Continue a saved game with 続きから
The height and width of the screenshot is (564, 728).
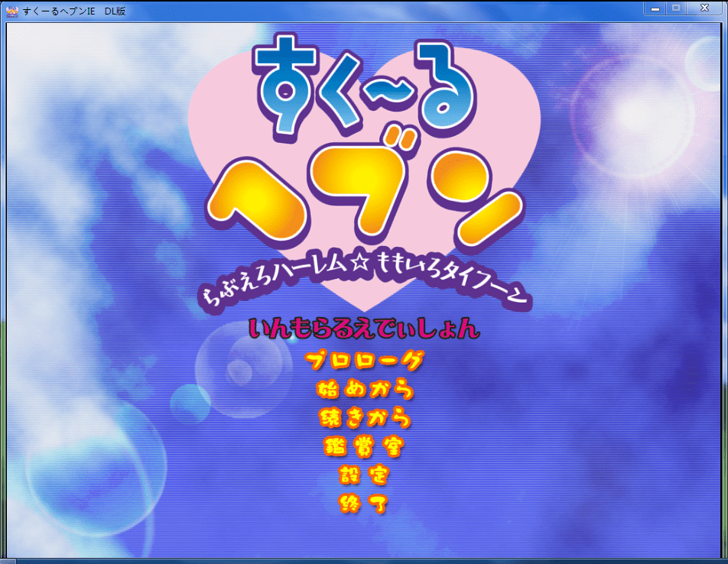pos(364,418)
